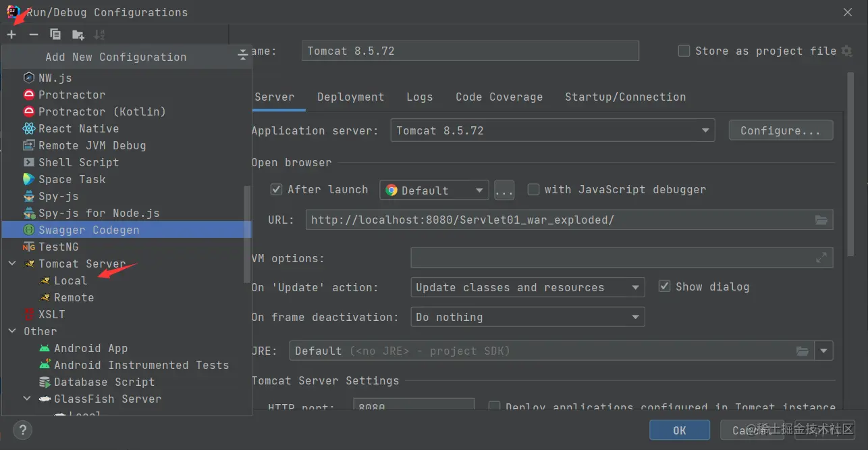This screenshot has width=868, height=450.
Task: Click the Protractor (Kotlin) icon
Action: pyautogui.click(x=29, y=111)
